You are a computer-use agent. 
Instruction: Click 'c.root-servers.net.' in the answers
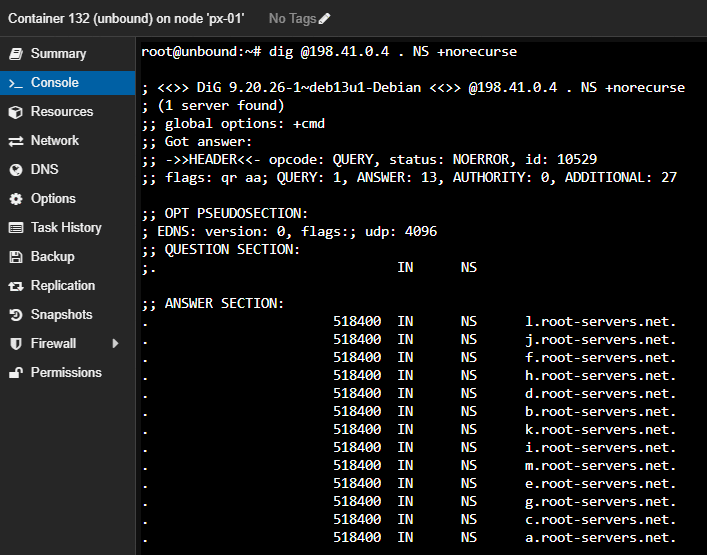click(x=601, y=520)
